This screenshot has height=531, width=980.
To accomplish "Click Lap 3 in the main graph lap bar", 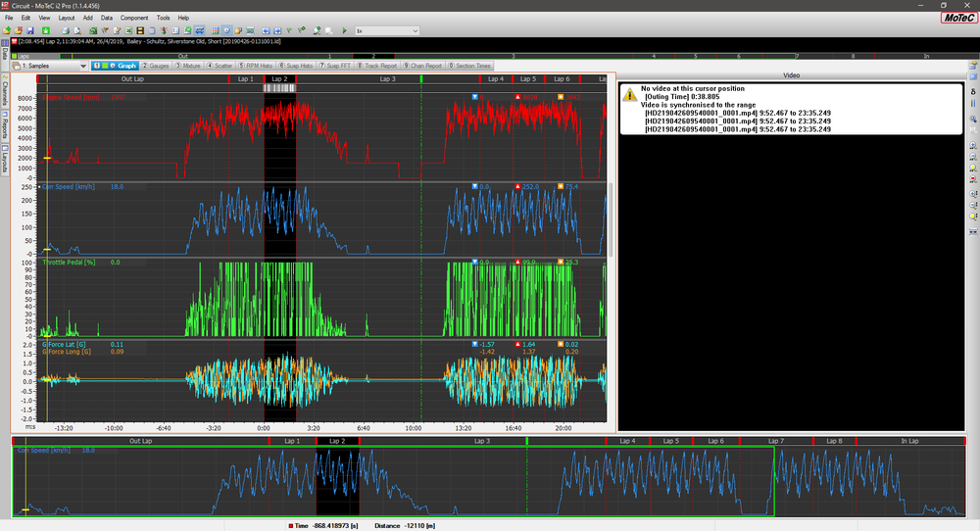I will point(387,79).
